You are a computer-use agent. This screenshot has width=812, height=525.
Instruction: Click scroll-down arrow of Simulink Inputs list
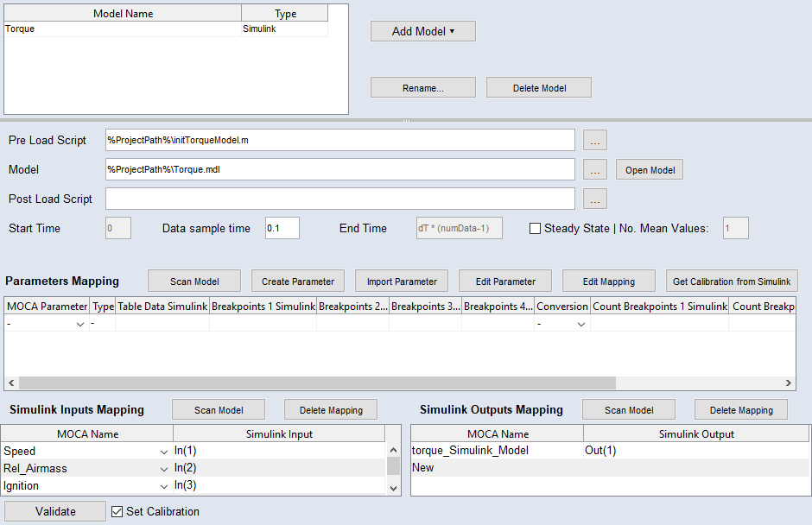393,488
